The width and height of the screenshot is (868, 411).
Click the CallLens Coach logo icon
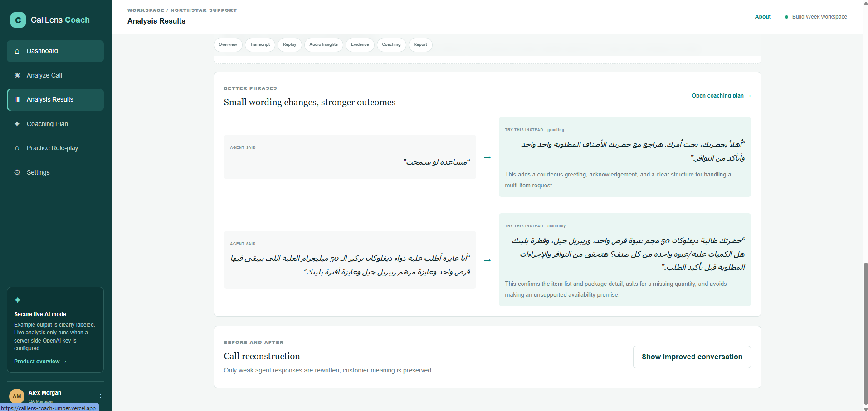[18, 20]
